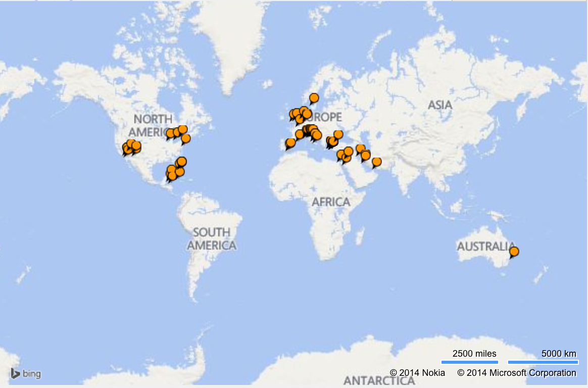Click the ASIA continent label
The height and width of the screenshot is (388, 588).
click(x=439, y=105)
